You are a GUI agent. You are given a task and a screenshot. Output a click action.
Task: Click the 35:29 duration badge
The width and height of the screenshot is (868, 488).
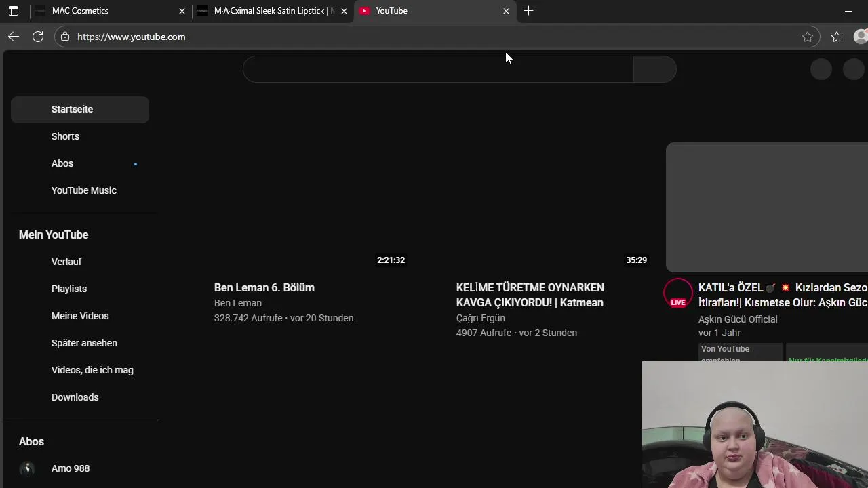click(636, 260)
